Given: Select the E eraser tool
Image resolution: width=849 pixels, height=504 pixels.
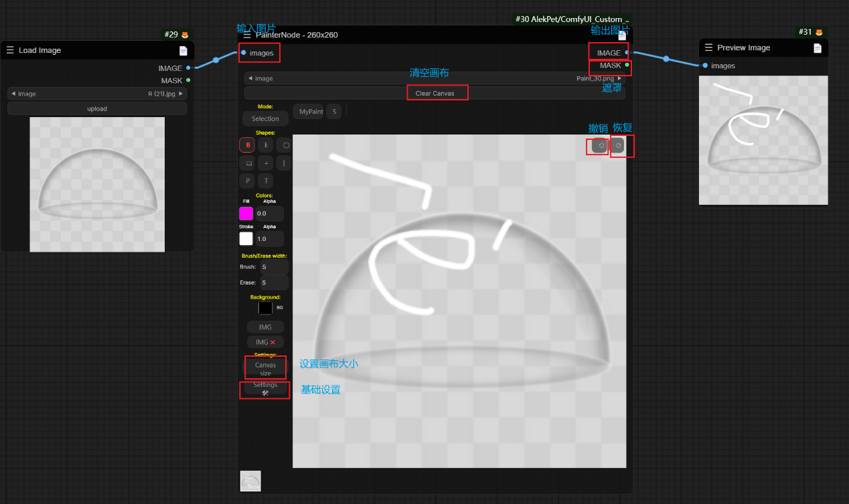Looking at the screenshot, I should point(266,145).
